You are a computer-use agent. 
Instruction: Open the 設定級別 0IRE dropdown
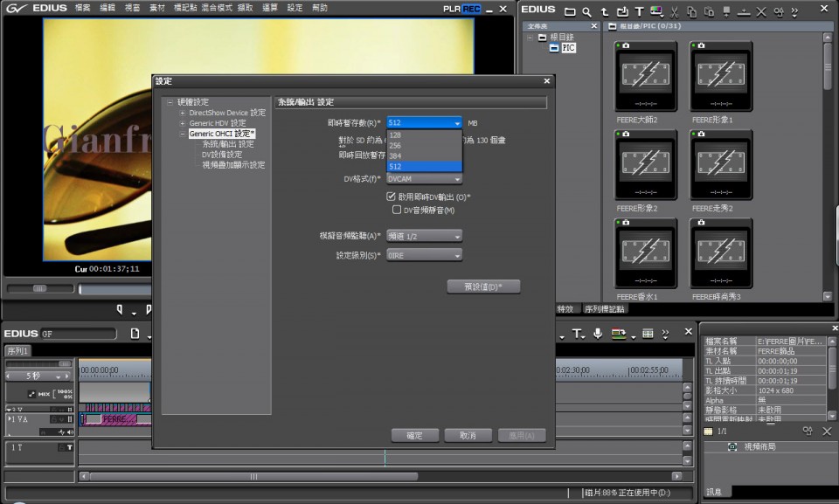point(424,255)
